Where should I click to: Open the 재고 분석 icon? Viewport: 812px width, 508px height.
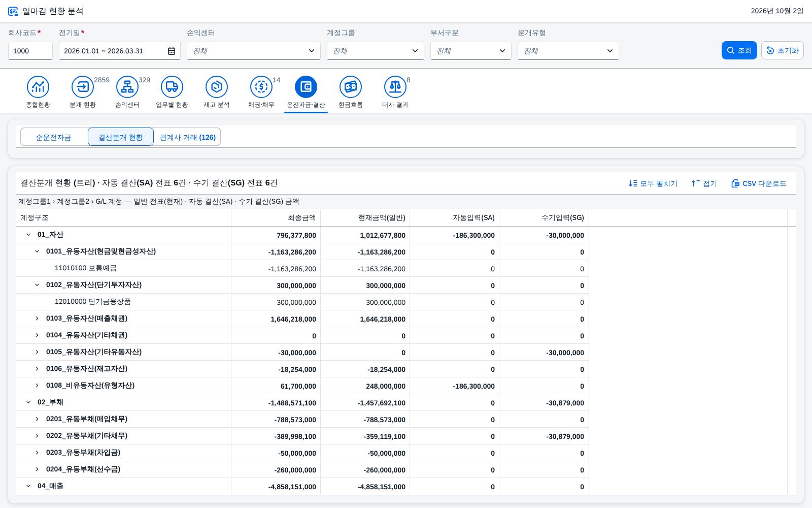pos(217,87)
